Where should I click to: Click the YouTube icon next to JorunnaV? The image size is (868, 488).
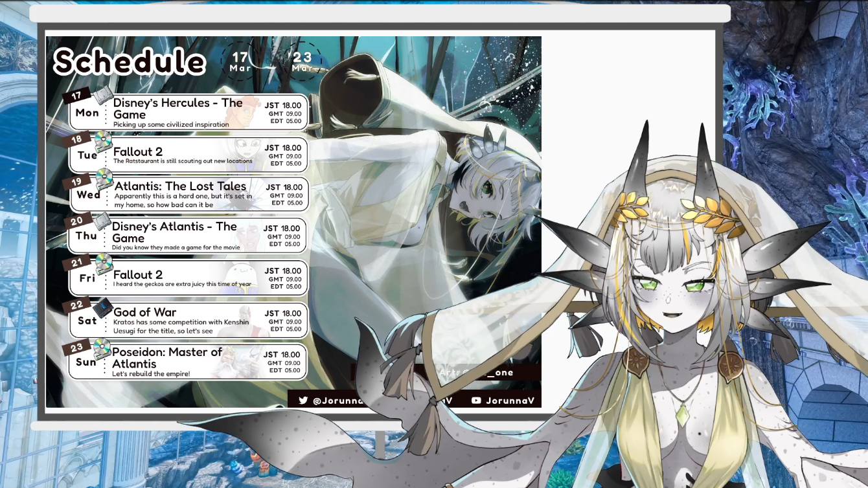477,400
